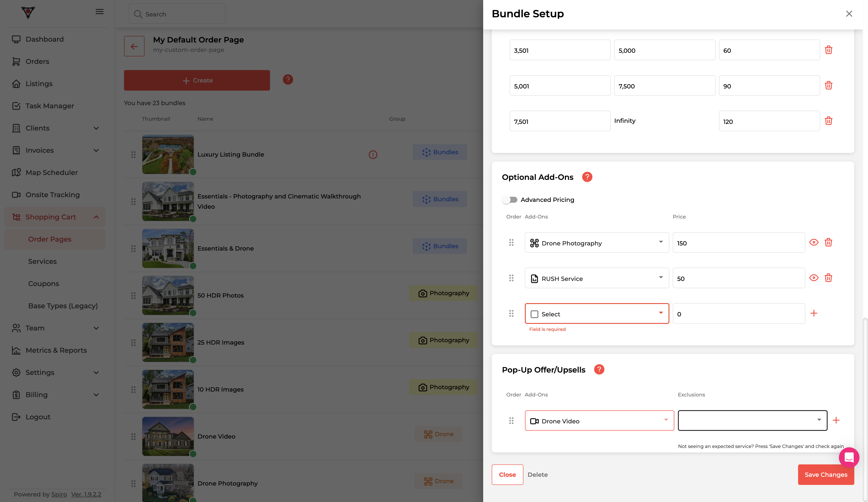
Task: Focus the 7,501 minimum value field
Action: click(560, 121)
